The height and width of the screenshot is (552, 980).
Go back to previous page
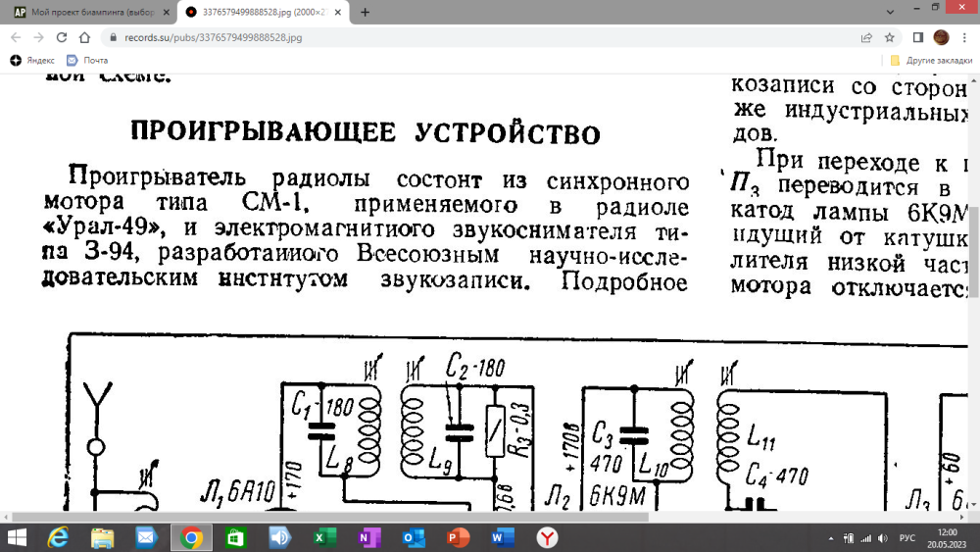coord(16,37)
